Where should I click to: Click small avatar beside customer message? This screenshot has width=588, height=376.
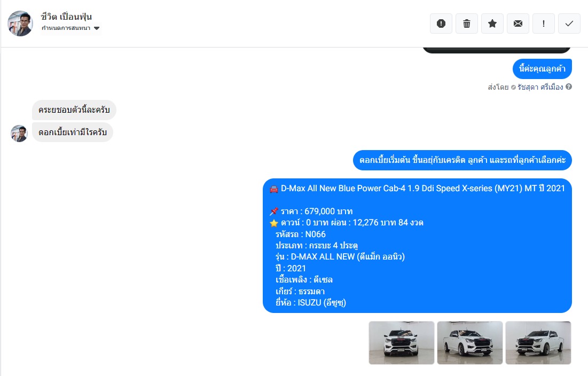19,134
